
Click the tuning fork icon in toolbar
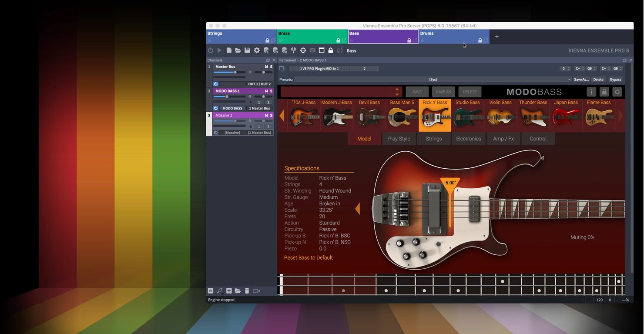click(x=294, y=50)
